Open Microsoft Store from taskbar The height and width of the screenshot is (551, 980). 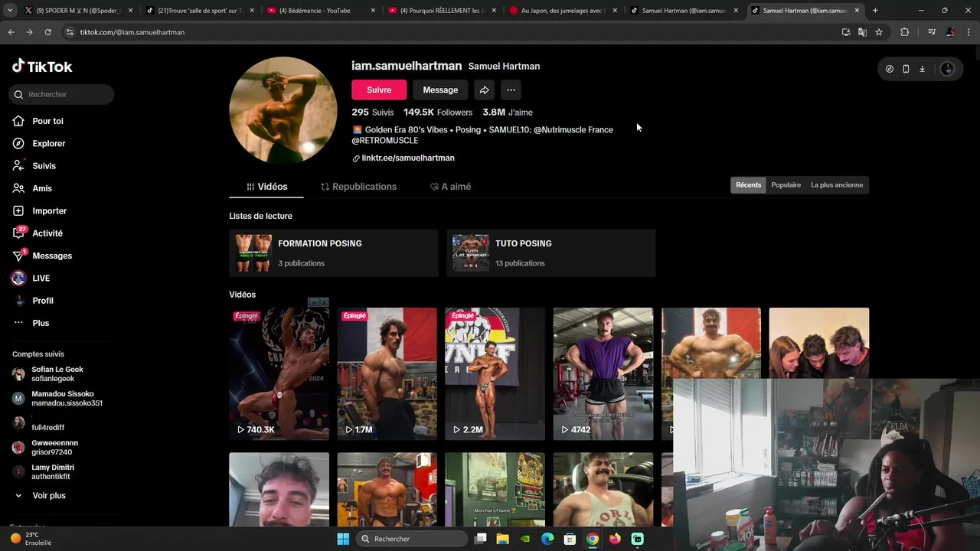(570, 539)
